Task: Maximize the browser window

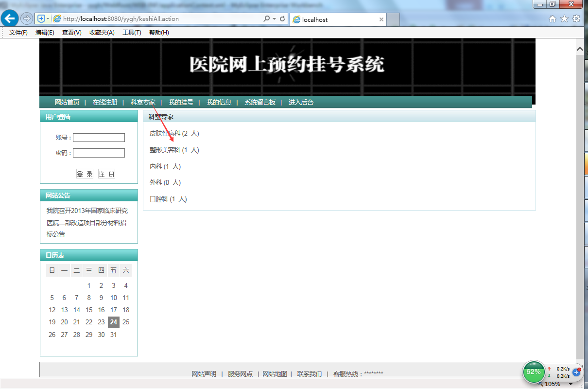Action: pos(553,4)
